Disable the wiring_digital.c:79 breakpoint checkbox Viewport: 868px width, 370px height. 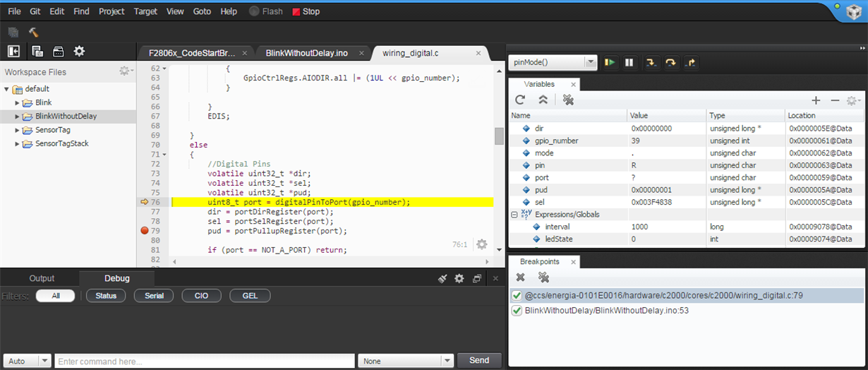tap(517, 295)
